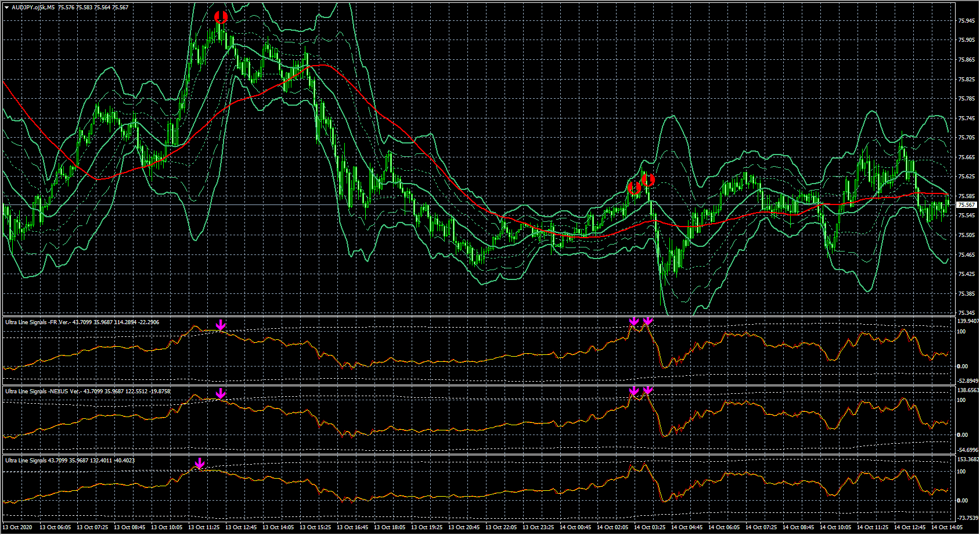Open the dropdown triangle beside AUDJPY.oj5k,M5
This screenshot has width=980, height=535.
click(6, 8)
